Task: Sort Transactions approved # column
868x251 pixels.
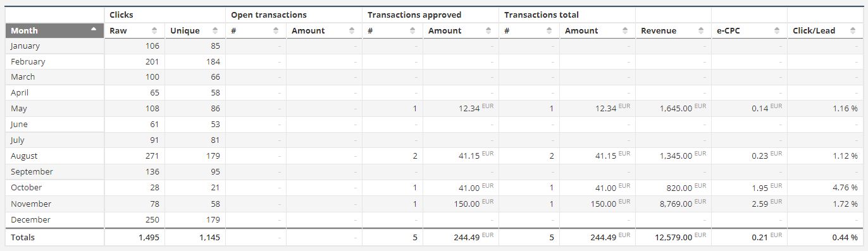Action: coord(412,30)
